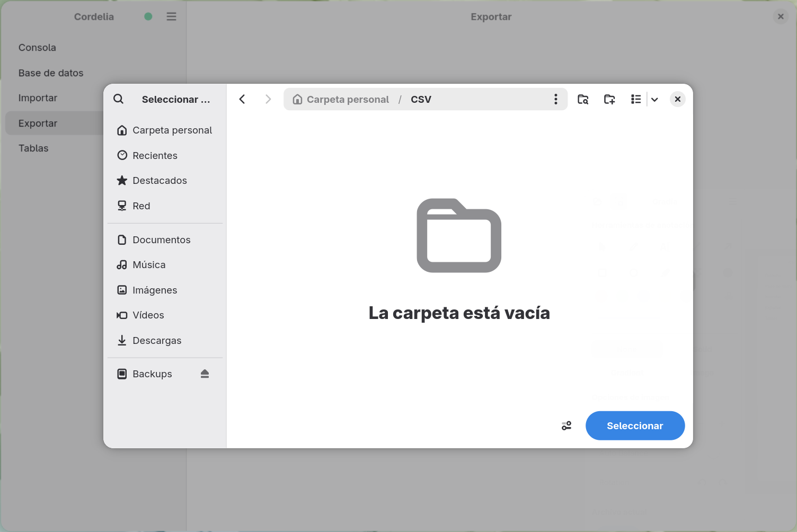The image size is (797, 532).
Task: Open the Descargas folder
Action: pos(165,340)
